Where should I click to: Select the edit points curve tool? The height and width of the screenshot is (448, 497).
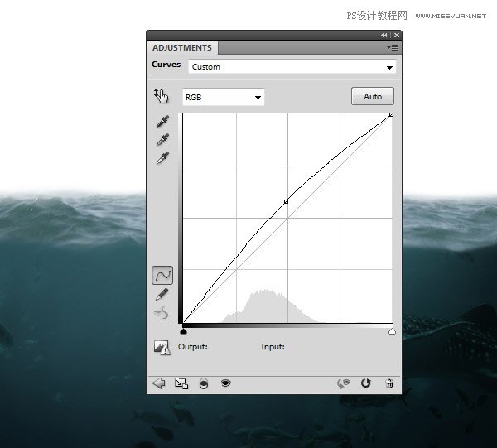coord(162,276)
